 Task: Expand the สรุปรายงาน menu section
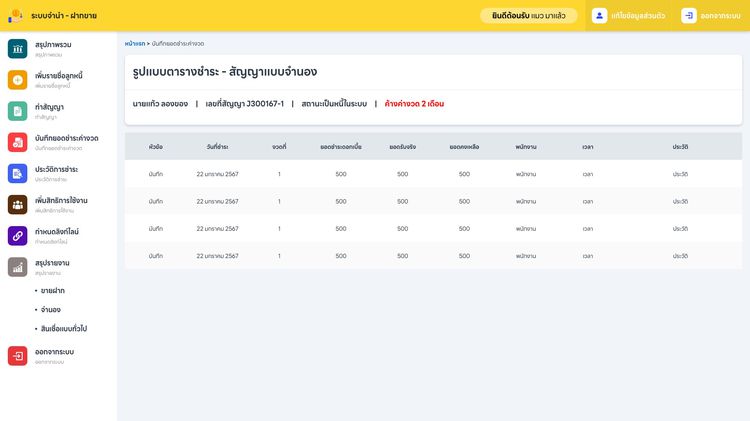[52, 263]
